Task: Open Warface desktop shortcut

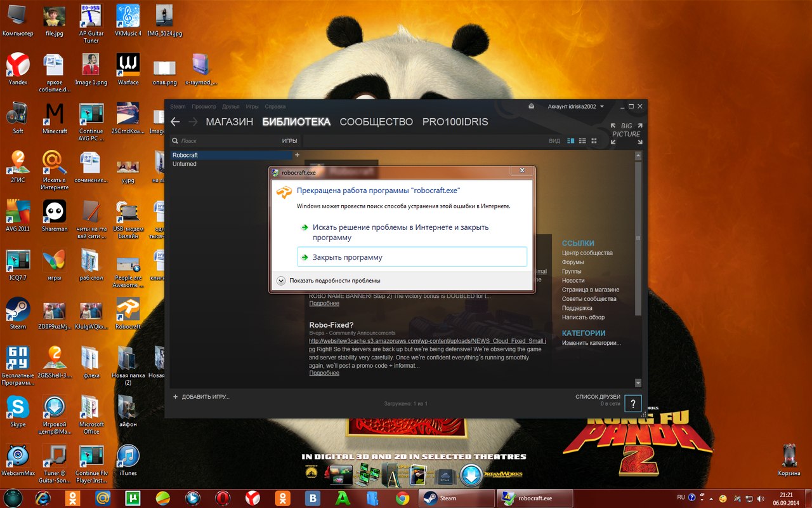Action: pyautogui.click(x=128, y=69)
